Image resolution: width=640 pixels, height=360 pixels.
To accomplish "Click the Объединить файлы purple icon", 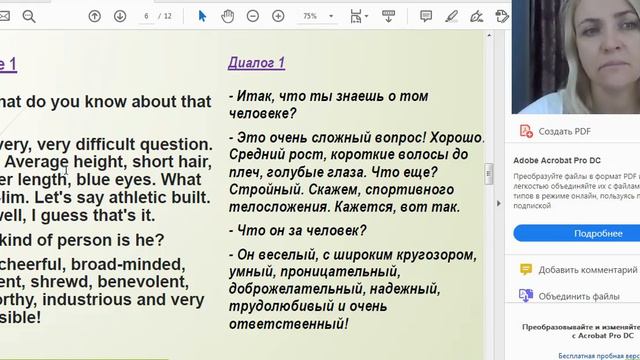I will click(x=526, y=295).
